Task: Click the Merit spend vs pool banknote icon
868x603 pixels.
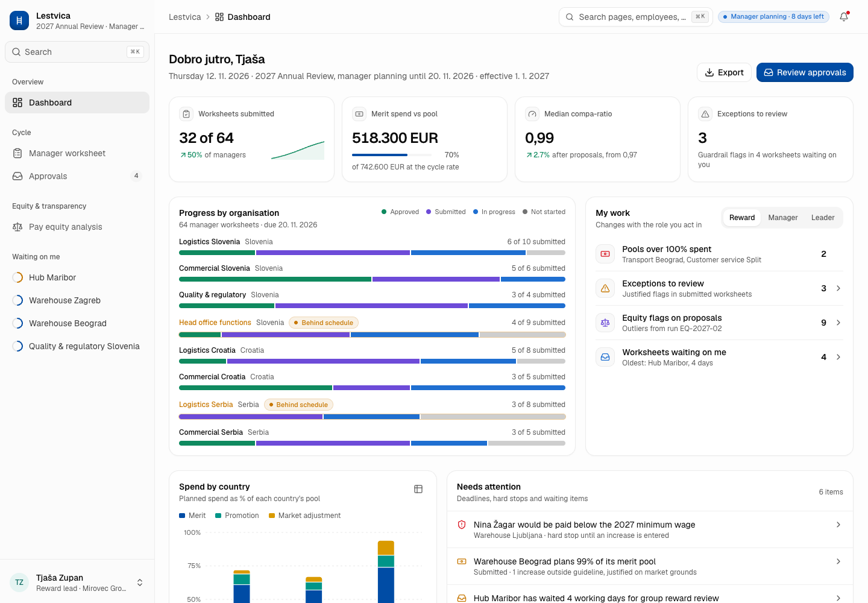Action: point(359,114)
